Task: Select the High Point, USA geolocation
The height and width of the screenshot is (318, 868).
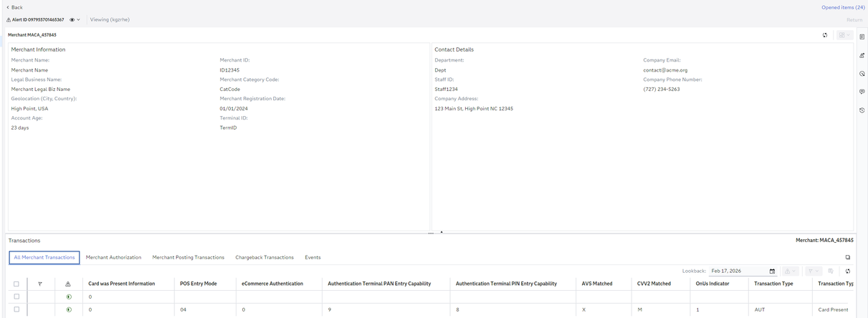Action: tap(29, 109)
